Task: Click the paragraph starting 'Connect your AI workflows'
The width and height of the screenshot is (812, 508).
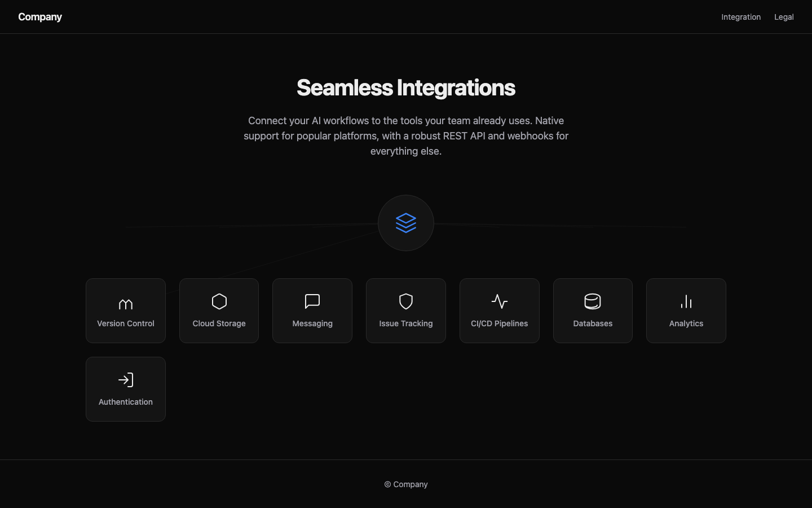Action: pyautogui.click(x=406, y=135)
